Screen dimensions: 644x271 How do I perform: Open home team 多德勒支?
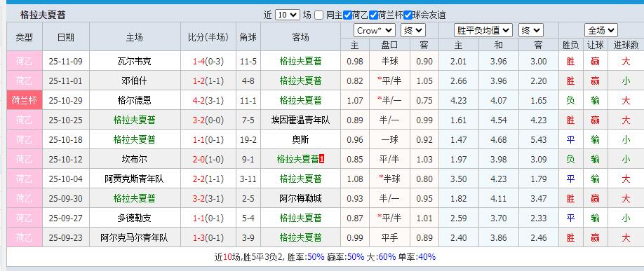134,218
